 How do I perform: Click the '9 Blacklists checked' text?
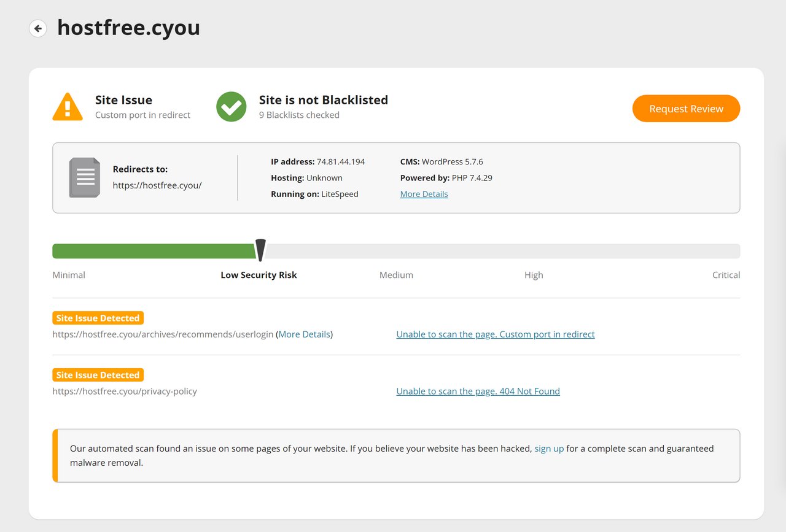pyautogui.click(x=299, y=115)
